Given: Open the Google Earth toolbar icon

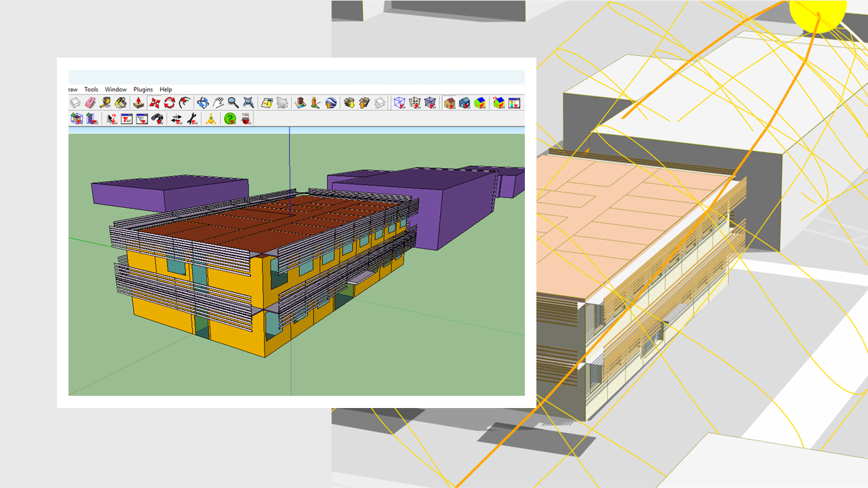Looking at the screenshot, I should 332,102.
